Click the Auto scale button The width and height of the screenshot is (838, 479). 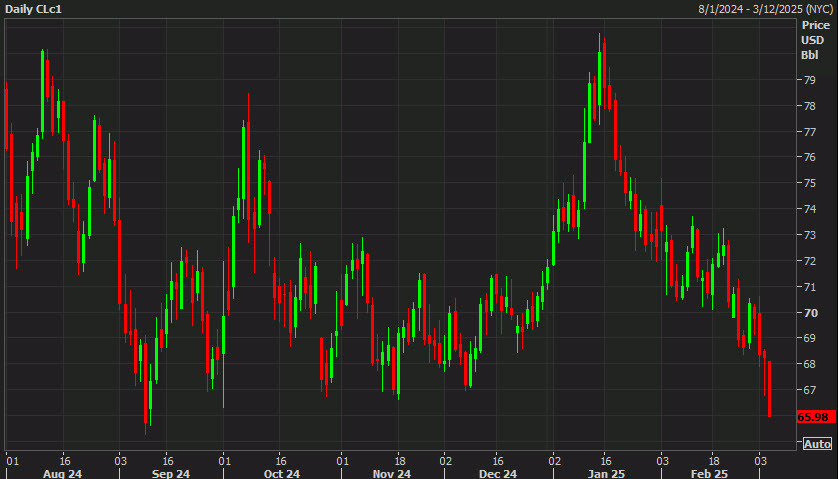pyautogui.click(x=817, y=444)
